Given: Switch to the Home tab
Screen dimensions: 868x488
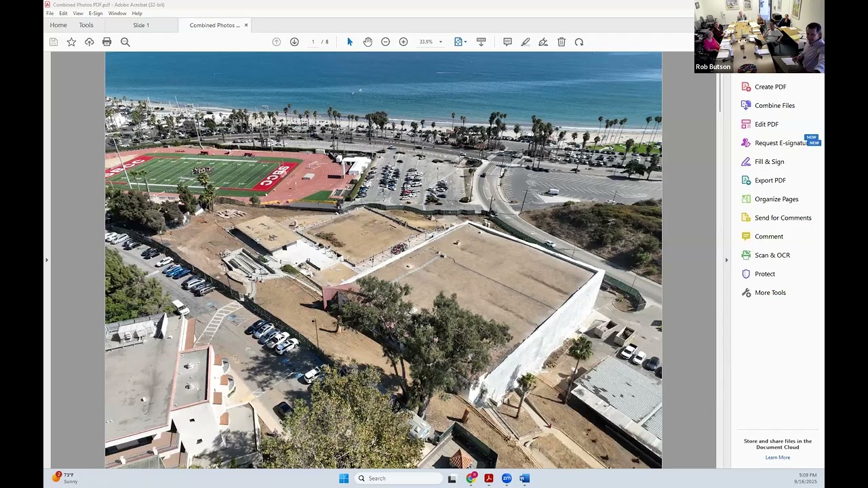Looking at the screenshot, I should [x=58, y=25].
